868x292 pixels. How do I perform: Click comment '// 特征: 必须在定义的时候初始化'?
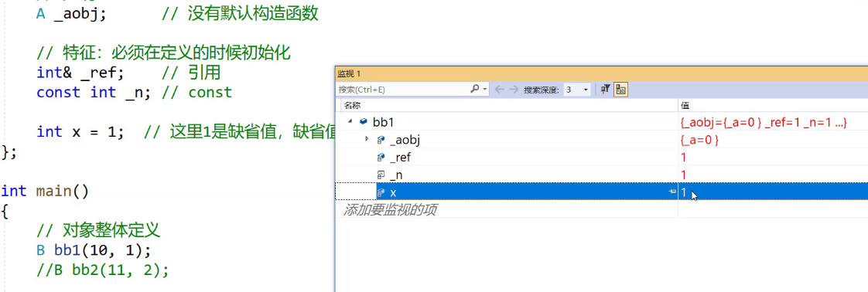164,53
